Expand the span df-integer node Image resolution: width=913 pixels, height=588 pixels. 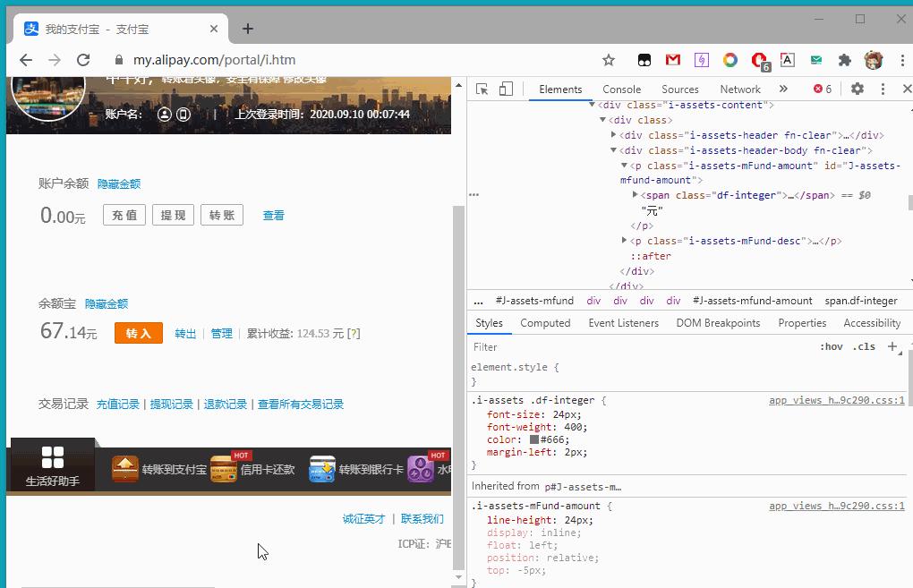click(x=635, y=195)
